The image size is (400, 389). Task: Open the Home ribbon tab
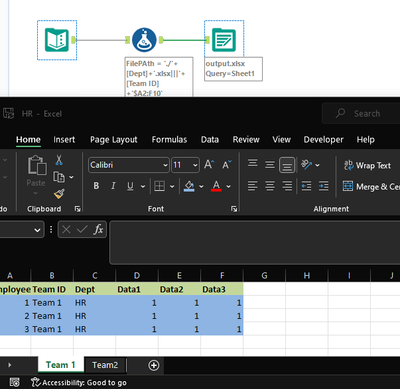pyautogui.click(x=28, y=140)
